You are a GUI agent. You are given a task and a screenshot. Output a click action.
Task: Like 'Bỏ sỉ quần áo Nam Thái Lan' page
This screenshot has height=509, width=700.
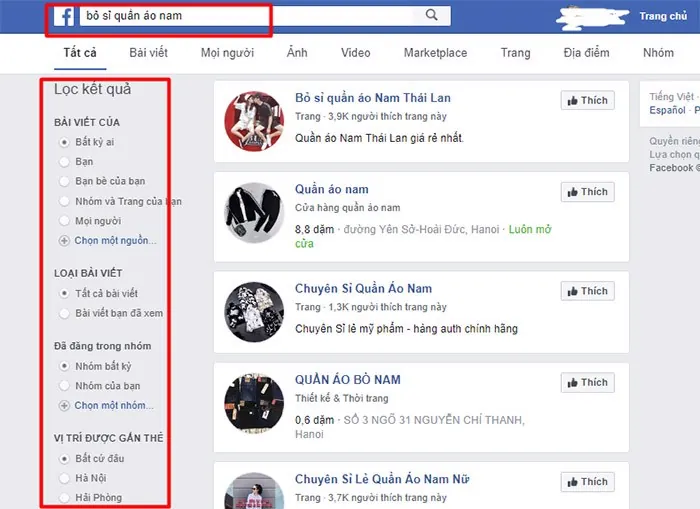pyautogui.click(x=588, y=100)
